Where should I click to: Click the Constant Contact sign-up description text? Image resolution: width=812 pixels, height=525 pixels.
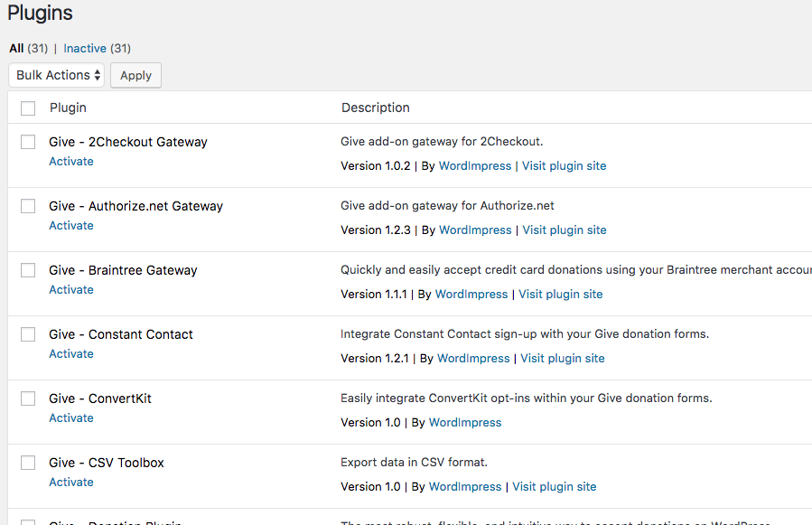(525, 334)
